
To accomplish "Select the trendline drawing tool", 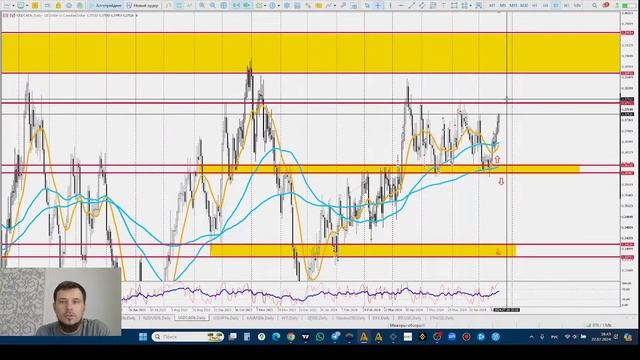I will 411,6.
